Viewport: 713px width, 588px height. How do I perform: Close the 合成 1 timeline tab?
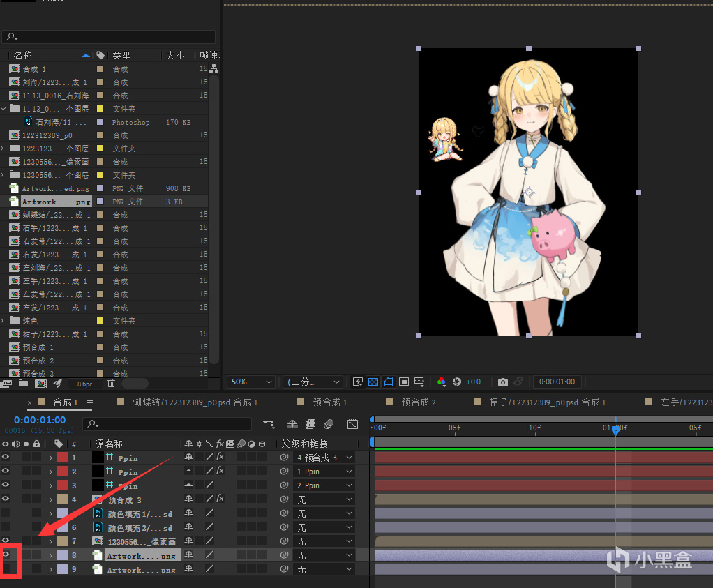coord(29,402)
